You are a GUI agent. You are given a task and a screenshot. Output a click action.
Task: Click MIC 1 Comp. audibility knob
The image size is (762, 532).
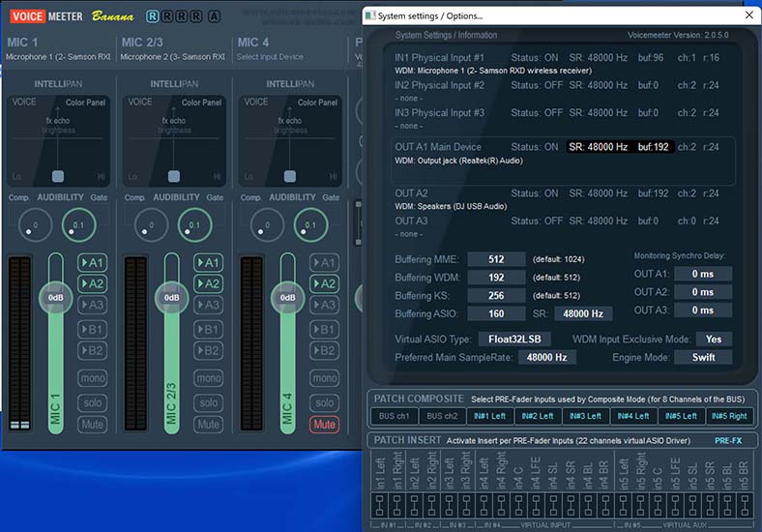click(35, 225)
